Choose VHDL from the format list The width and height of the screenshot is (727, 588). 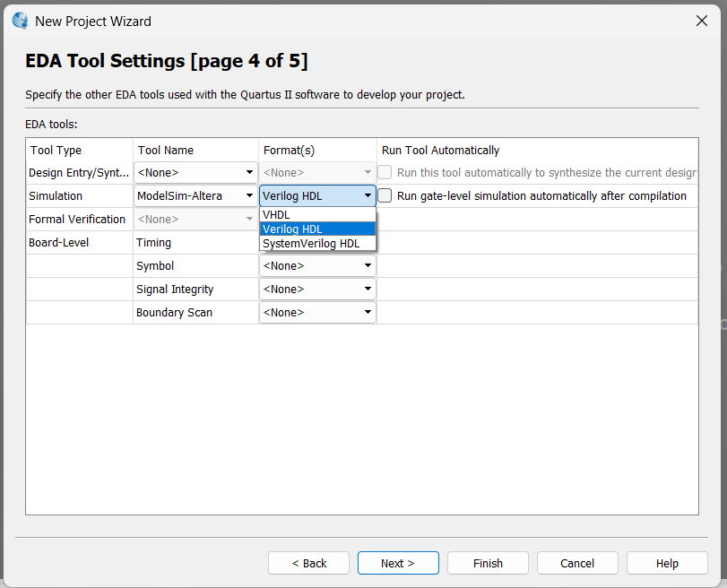click(317, 215)
